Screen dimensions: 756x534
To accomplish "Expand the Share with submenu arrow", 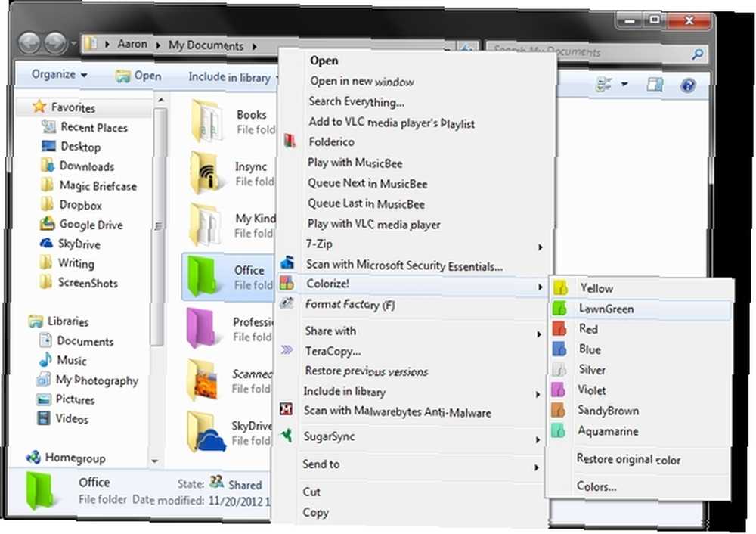I will coord(539,334).
